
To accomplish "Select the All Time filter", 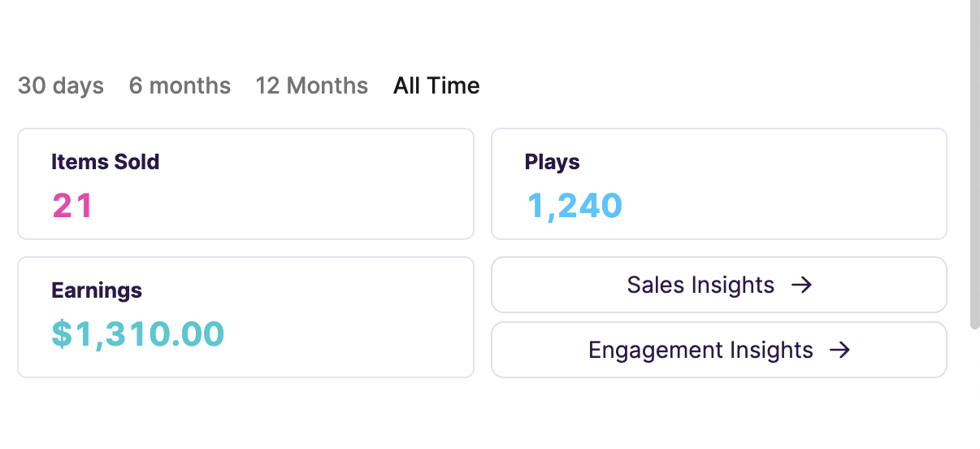I will [x=436, y=85].
